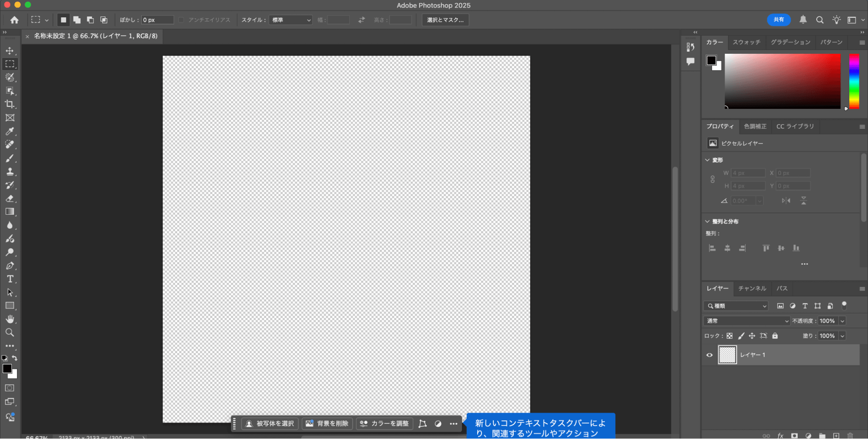868x439 pixels.
Task: Open the Edit Toolbar three-dots menu
Action: (x=10, y=346)
